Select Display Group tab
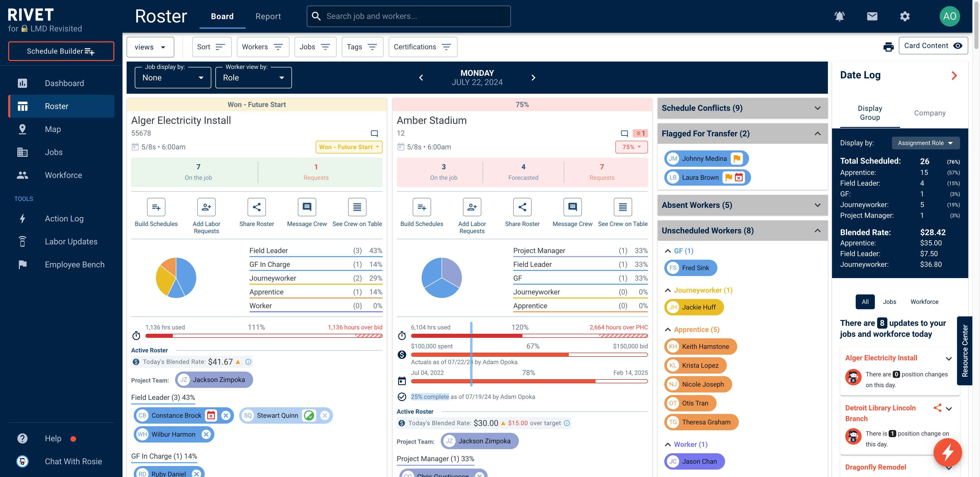Screen dimensions: 980x477 [x=870, y=113]
